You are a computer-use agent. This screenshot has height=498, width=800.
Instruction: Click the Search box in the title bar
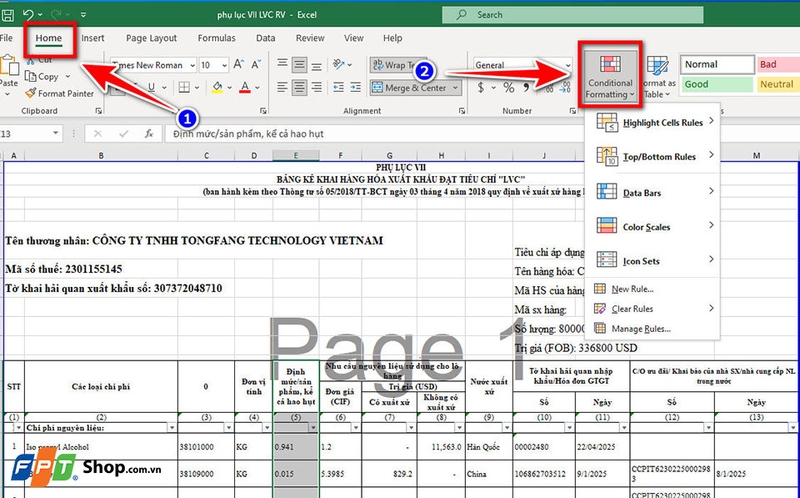(572, 15)
